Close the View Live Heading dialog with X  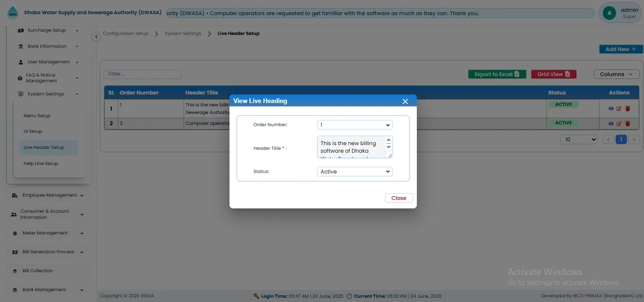[x=405, y=101]
